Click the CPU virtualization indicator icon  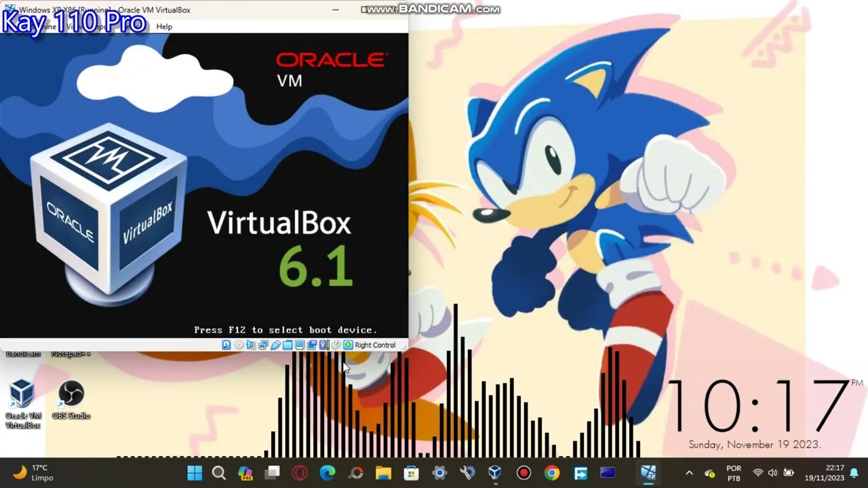[324, 345]
